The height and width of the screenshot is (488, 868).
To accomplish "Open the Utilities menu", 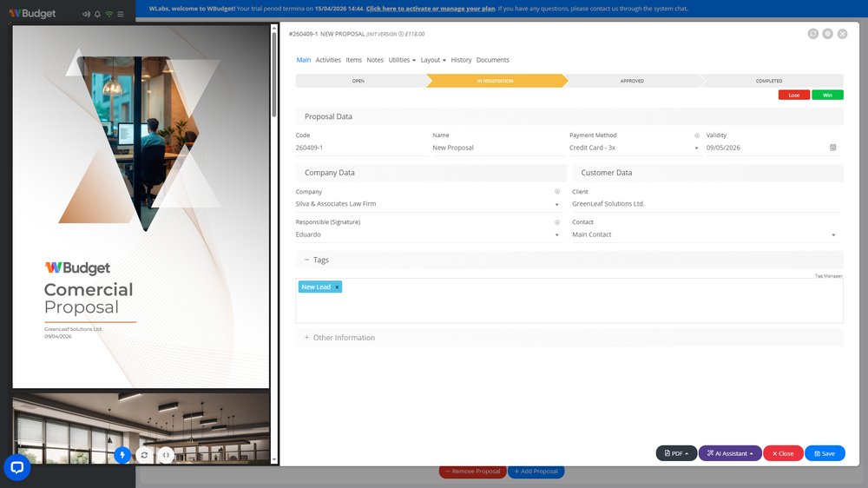I will [x=402, y=60].
